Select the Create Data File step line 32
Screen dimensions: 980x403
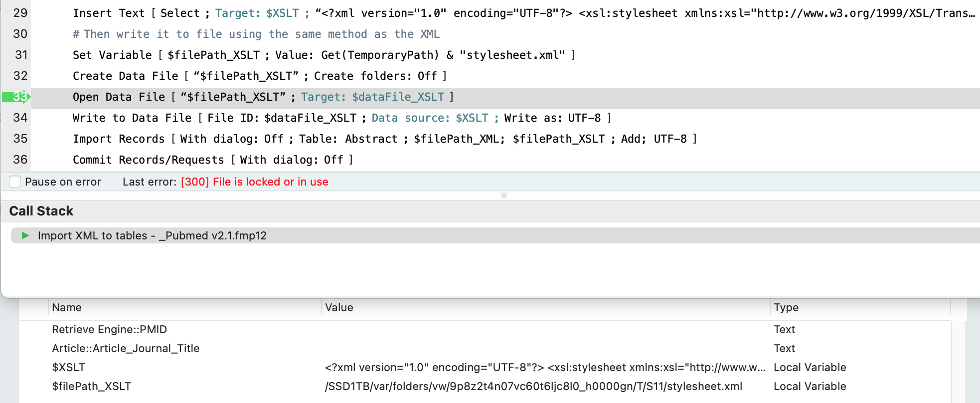point(505,76)
